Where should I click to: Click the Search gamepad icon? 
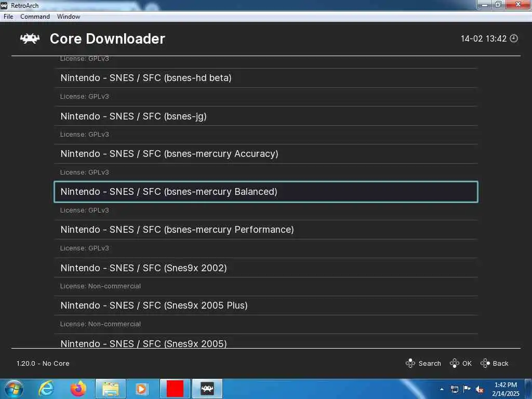click(x=410, y=363)
